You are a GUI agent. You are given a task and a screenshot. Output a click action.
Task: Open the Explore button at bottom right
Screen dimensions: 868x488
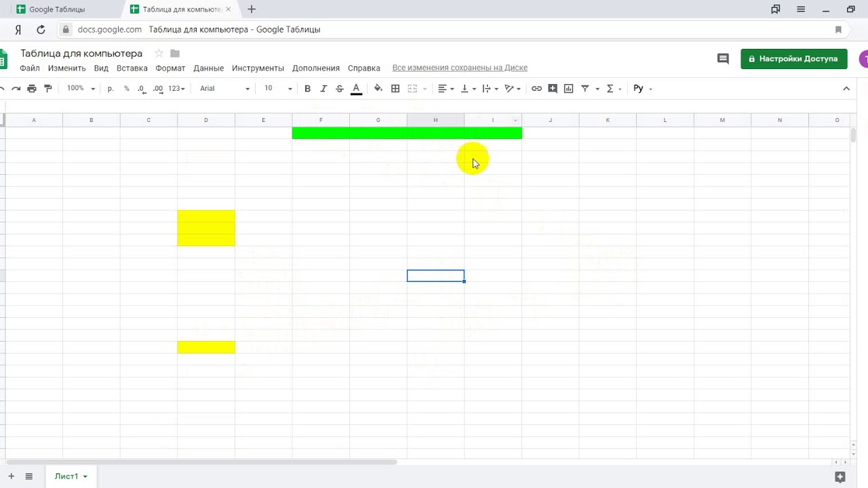pyautogui.click(x=840, y=476)
